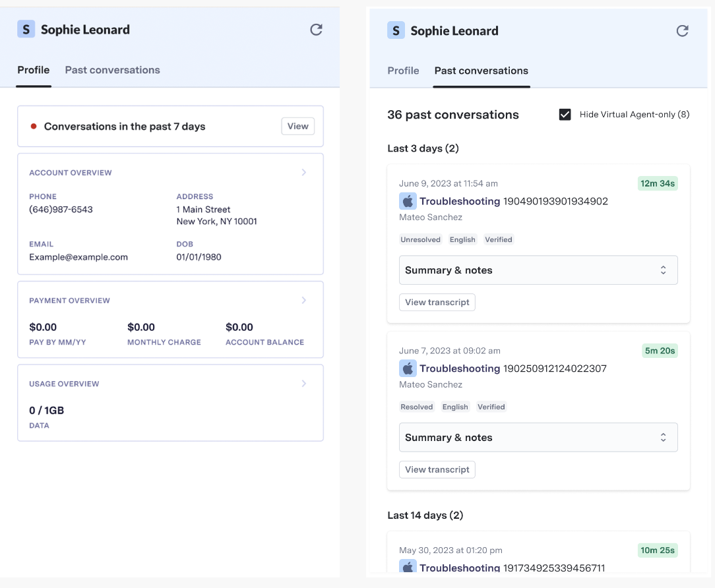The width and height of the screenshot is (715, 588).
Task: Open Usage Overview chevron
Action: point(304,384)
